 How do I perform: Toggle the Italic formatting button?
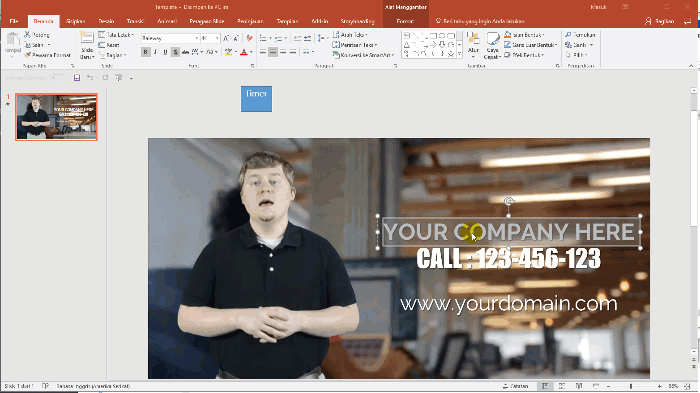[x=155, y=52]
